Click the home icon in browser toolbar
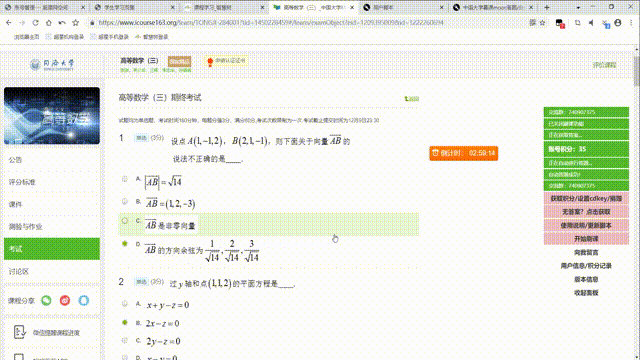Image resolution: width=640 pixels, height=360 pixels. point(49,23)
